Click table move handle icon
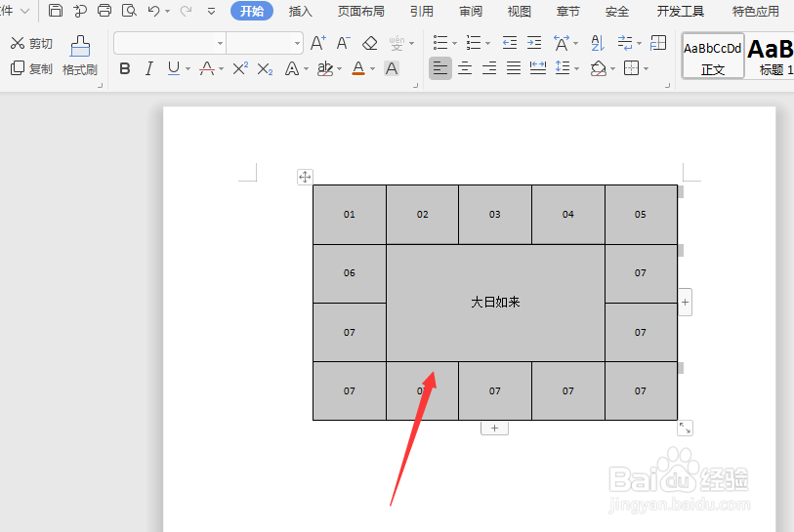Image resolution: width=794 pixels, height=532 pixels. click(x=305, y=177)
